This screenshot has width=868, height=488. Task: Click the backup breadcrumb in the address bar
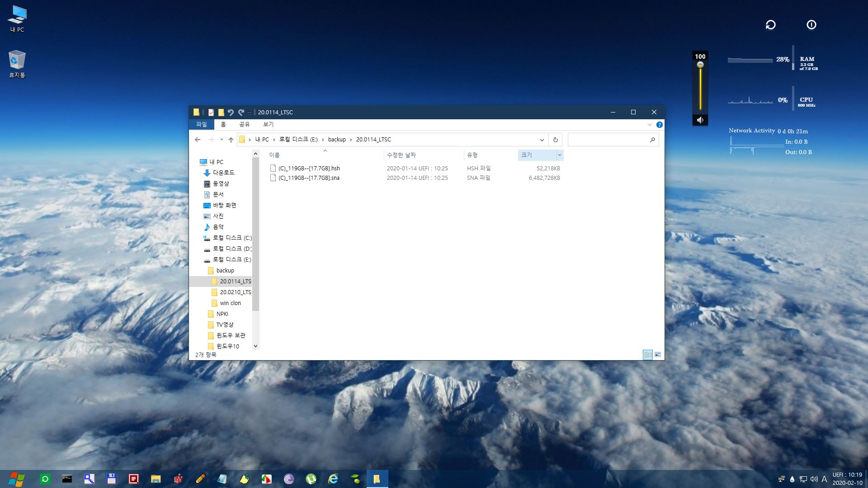(x=337, y=140)
